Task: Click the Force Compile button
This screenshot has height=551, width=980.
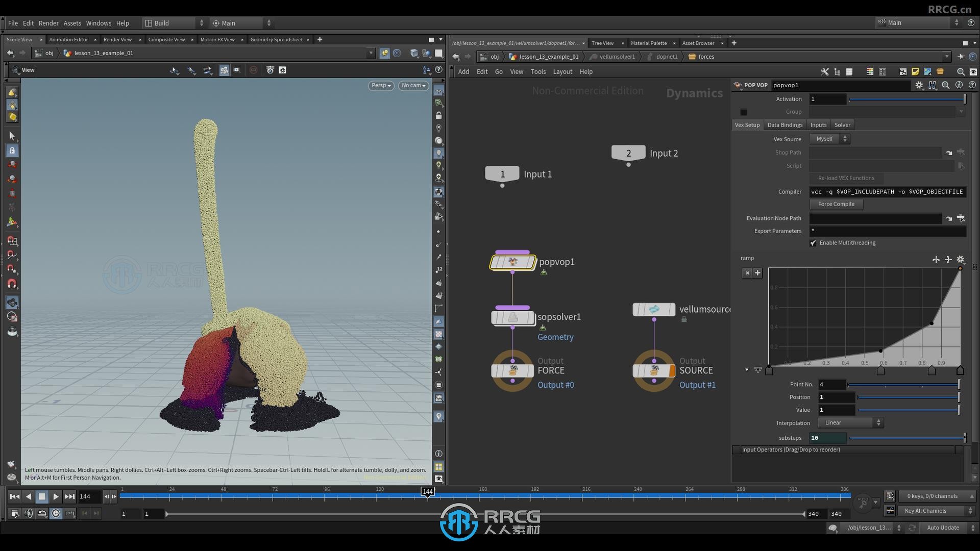Action: 836,204
